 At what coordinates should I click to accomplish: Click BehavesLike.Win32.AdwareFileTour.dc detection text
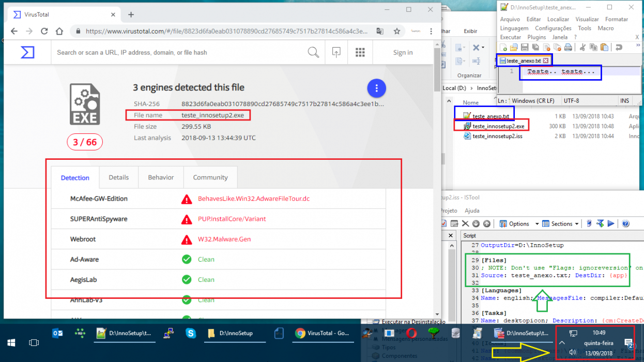[x=254, y=199]
